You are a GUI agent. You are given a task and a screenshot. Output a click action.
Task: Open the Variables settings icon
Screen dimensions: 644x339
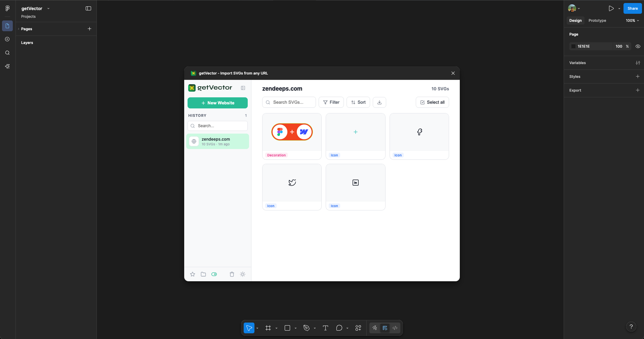tap(638, 63)
